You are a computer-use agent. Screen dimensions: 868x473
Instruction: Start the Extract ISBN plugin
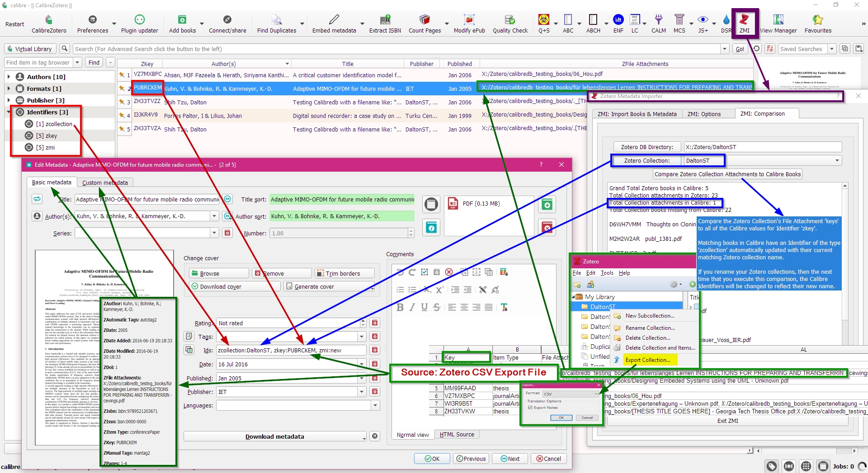[385, 24]
